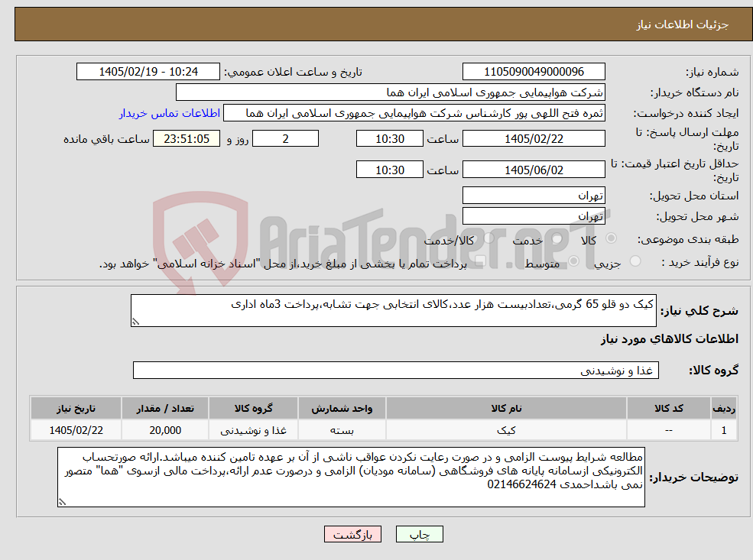Click the کیک item name cell

click(506, 430)
